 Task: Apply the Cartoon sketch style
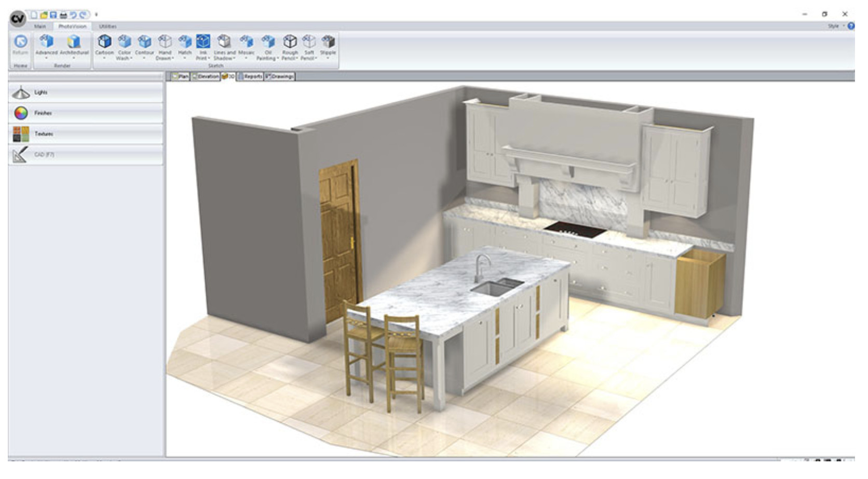104,47
